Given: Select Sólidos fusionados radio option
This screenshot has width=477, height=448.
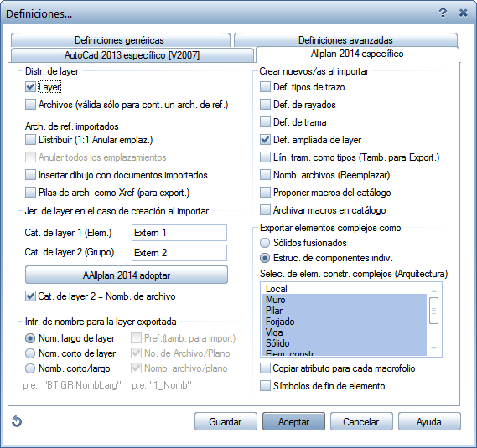Looking at the screenshot, I should coord(265,243).
